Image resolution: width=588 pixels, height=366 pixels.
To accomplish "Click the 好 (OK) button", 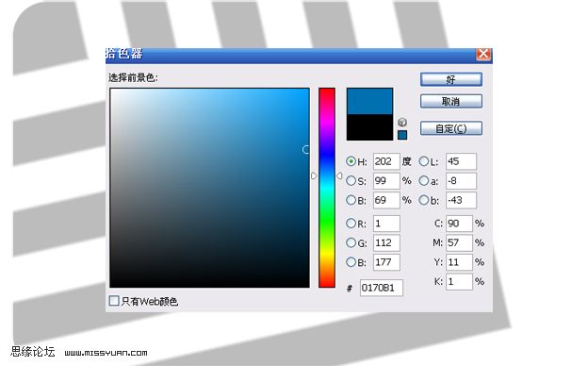I will click(451, 79).
